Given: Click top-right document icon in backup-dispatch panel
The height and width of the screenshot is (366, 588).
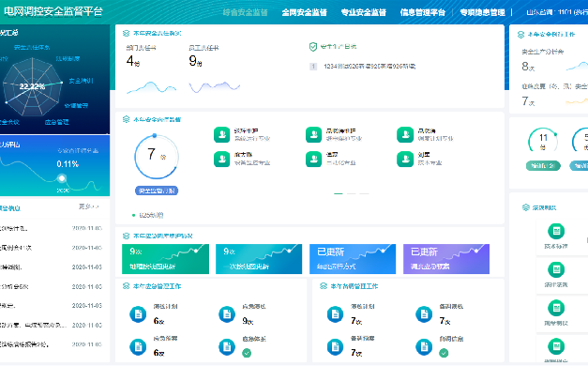Looking at the screenshot, I should tap(424, 314).
